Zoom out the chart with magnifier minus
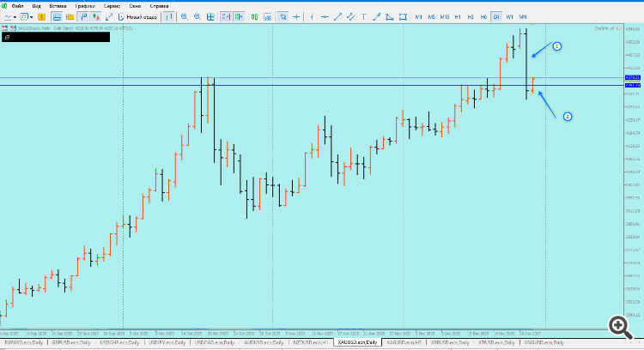The image size is (644, 350). pyautogui.click(x=197, y=17)
